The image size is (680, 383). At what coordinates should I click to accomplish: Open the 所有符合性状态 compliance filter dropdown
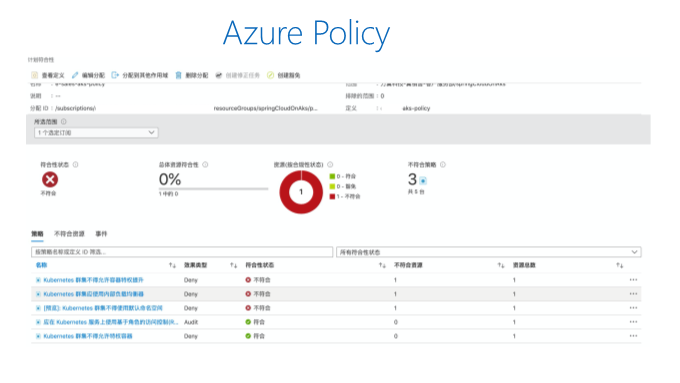click(x=488, y=252)
